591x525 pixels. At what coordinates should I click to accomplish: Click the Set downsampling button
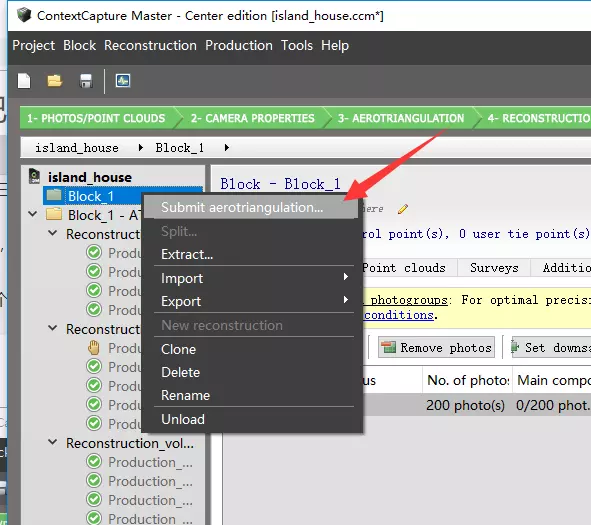click(x=551, y=347)
